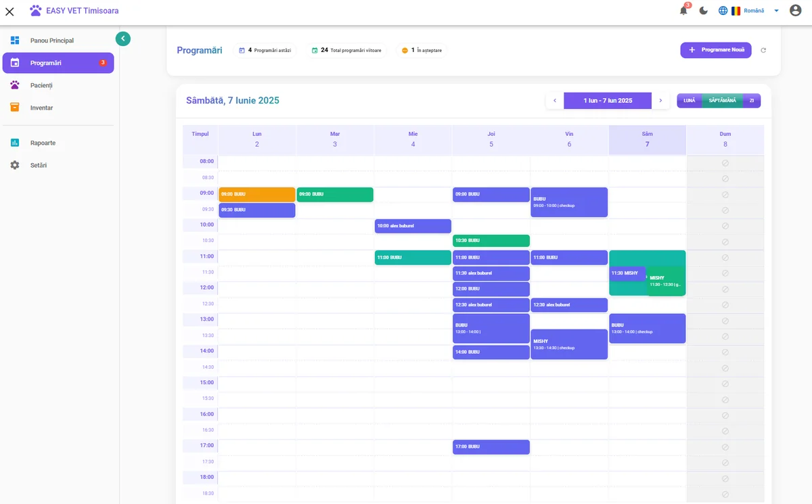Select Monday's 09:00 BUBU appointment
This screenshot has width=812, height=504.
[256, 194]
